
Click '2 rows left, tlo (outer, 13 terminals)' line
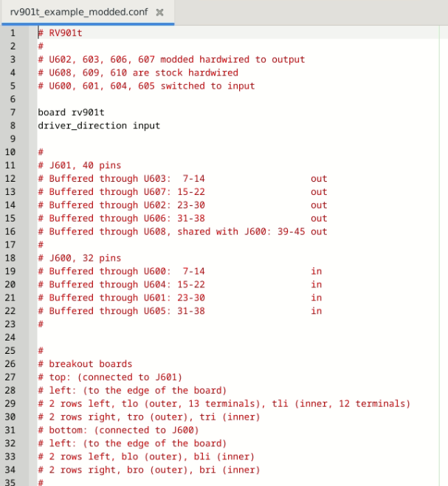(224, 403)
